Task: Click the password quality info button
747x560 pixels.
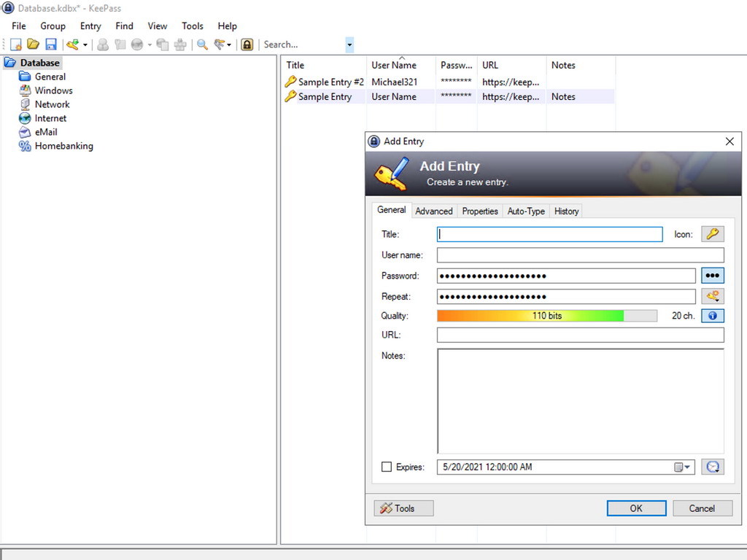Action: pos(713,316)
